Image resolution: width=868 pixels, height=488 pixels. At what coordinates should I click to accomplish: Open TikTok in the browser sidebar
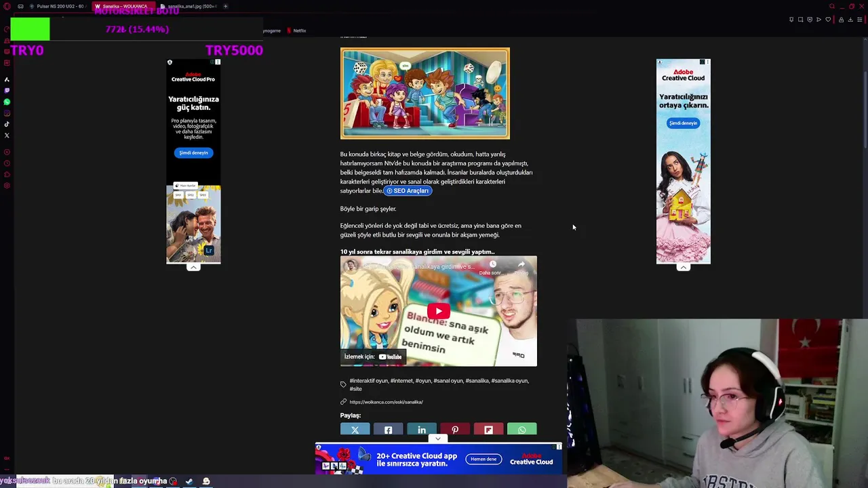tap(7, 124)
